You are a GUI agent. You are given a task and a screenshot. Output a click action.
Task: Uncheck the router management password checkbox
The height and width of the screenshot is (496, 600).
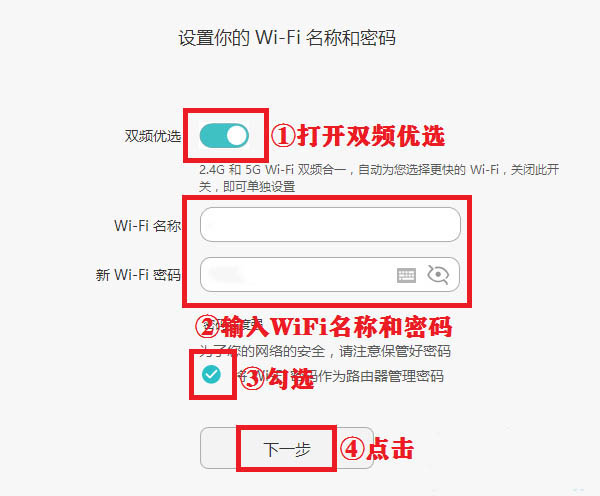(x=211, y=374)
